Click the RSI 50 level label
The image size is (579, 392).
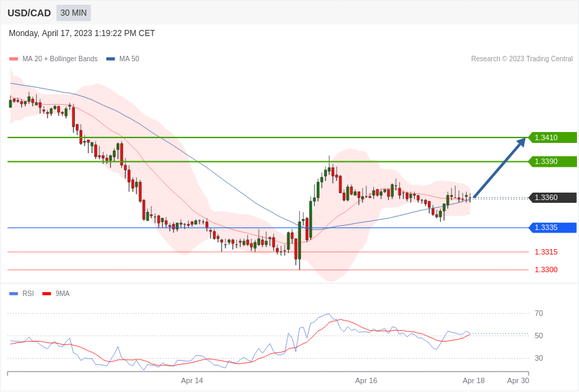click(x=539, y=336)
